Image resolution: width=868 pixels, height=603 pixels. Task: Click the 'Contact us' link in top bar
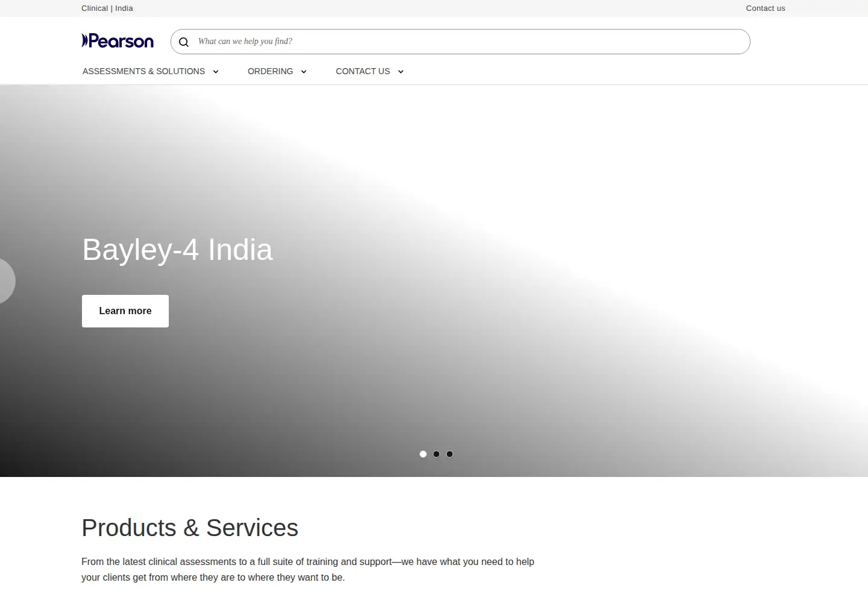coord(766,8)
